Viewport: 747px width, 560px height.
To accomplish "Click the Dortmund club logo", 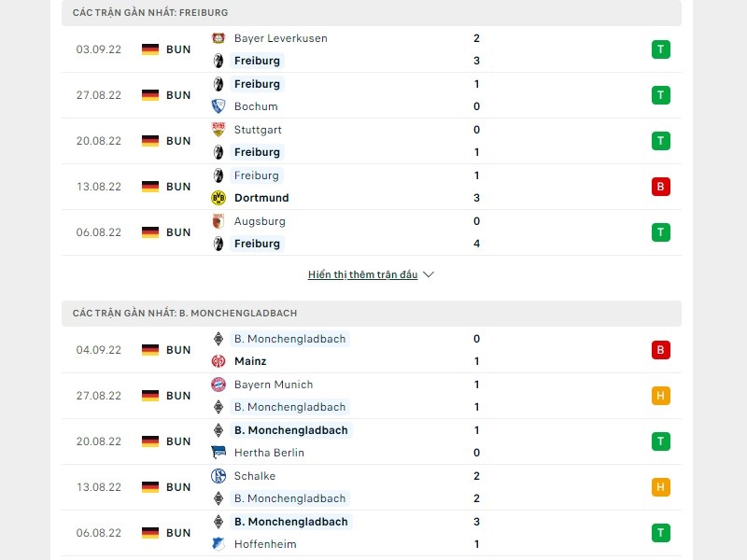I will 219,198.
